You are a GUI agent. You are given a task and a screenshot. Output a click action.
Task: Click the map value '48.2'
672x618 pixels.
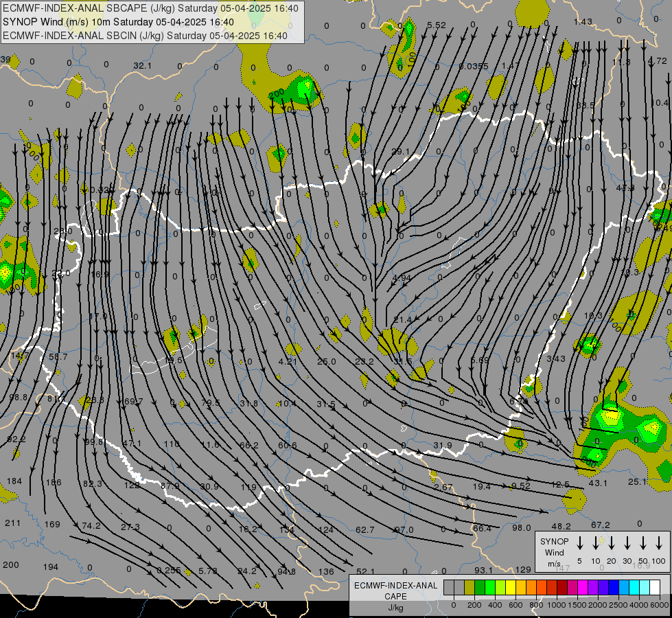[561, 526]
